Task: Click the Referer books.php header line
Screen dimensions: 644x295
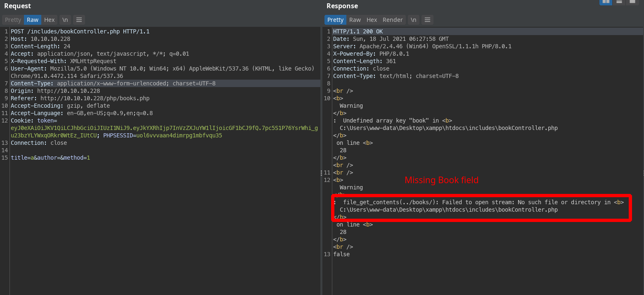Action: (x=80, y=98)
